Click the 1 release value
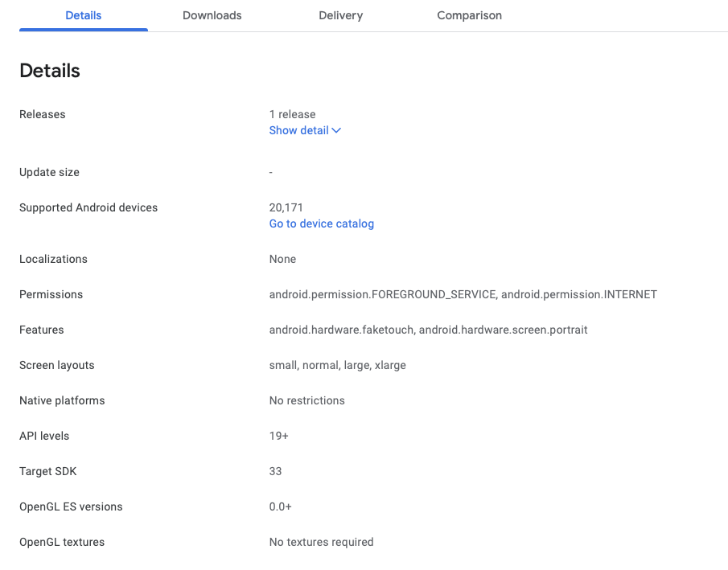This screenshot has height=570, width=728. tap(292, 114)
